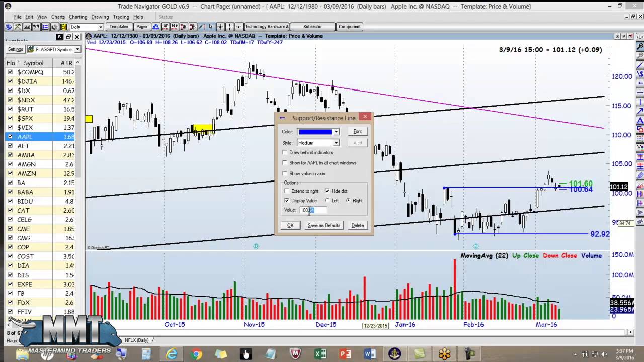The image size is (644, 362).
Task: Click the Font button
Action: click(357, 131)
